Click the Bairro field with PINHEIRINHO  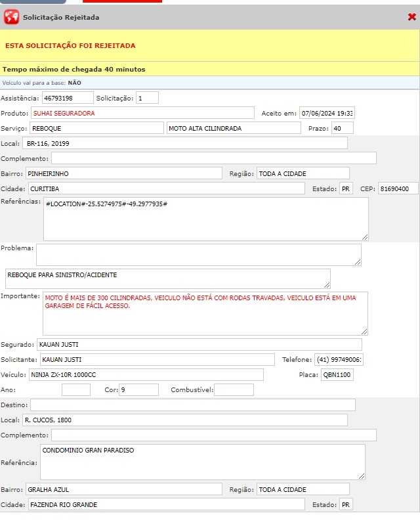123,173
